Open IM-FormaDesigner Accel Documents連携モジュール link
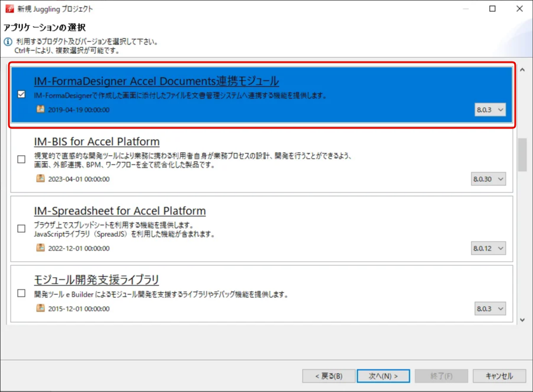This screenshot has height=392, width=533. (x=156, y=81)
